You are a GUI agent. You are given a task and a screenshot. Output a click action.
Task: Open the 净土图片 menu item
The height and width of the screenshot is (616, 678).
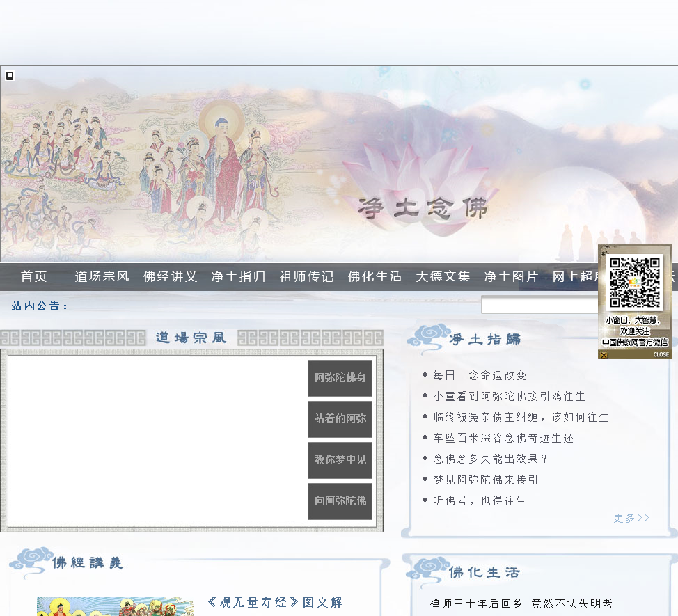click(511, 276)
